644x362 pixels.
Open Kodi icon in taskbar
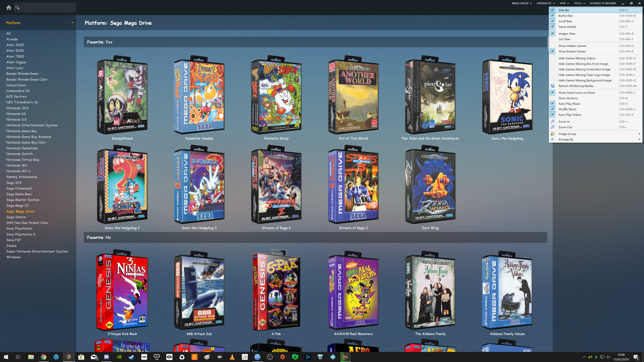pos(333,357)
